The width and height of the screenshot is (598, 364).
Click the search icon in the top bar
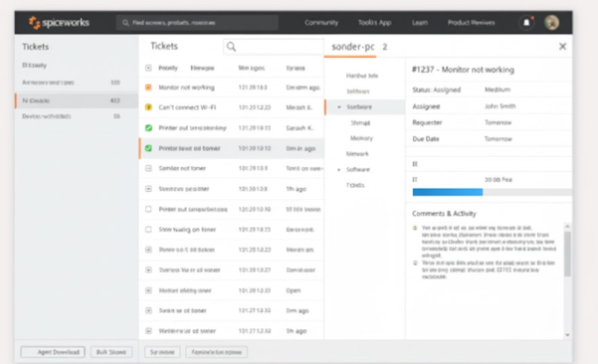125,23
